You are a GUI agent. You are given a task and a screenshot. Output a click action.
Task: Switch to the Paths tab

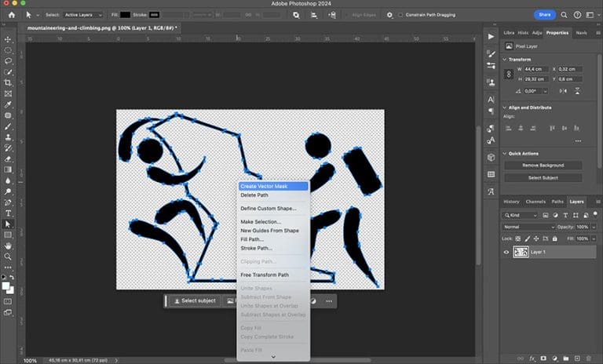pos(557,202)
